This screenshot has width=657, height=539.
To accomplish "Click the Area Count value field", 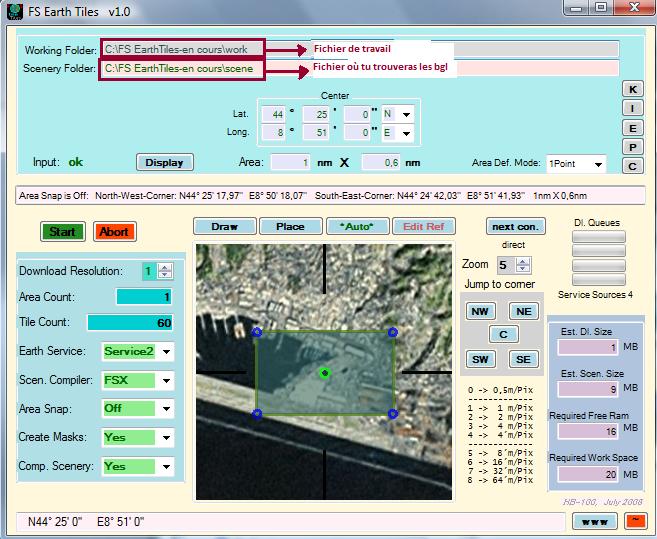I will [x=144, y=297].
